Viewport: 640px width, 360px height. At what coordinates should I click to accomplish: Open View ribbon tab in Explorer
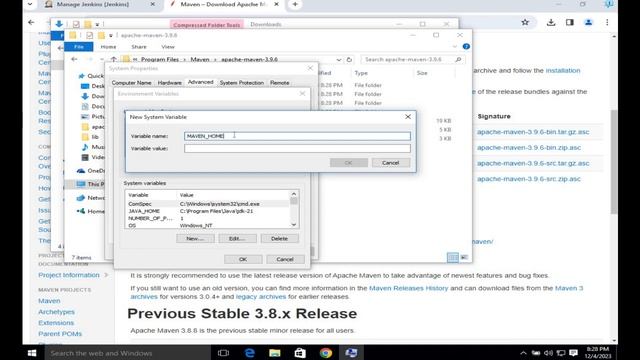pyautogui.click(x=168, y=47)
